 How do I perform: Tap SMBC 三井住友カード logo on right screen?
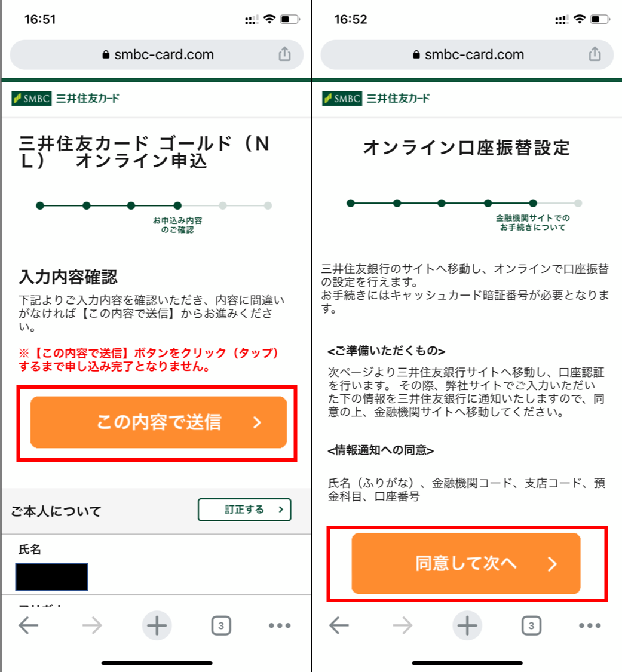pos(376,98)
